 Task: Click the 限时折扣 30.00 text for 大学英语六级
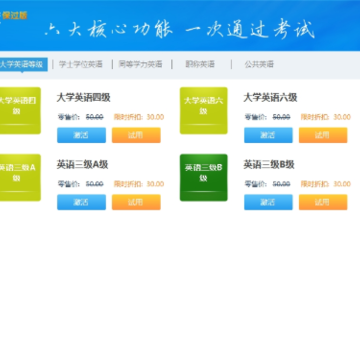pos(326,117)
